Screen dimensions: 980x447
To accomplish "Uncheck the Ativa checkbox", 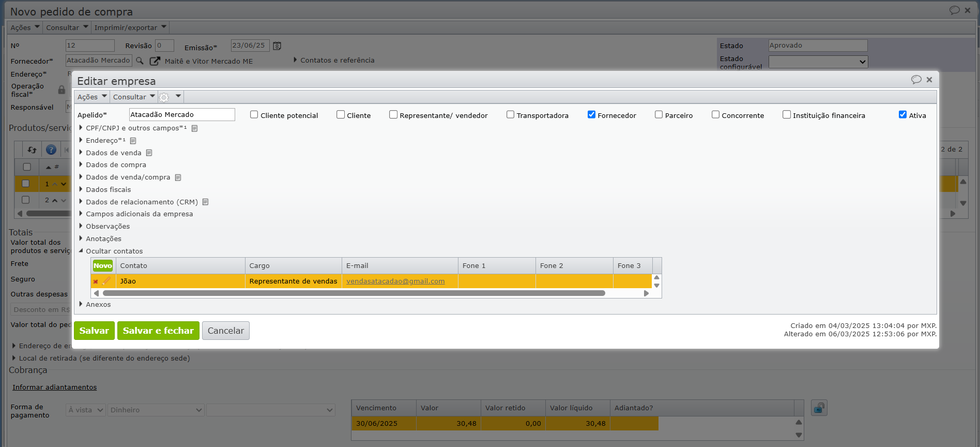I will click(x=902, y=115).
